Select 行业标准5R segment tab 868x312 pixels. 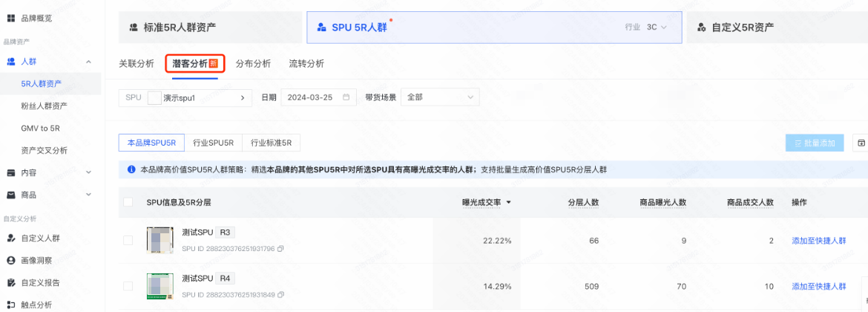[x=272, y=143]
